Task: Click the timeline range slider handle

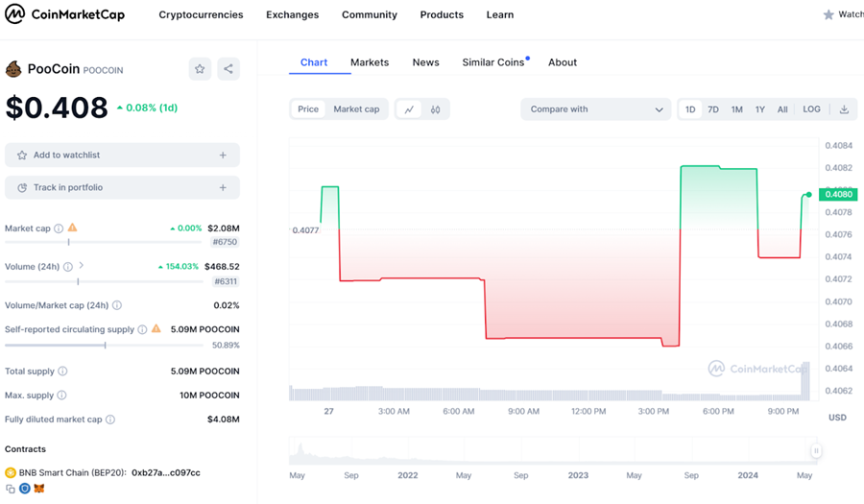Action: click(816, 450)
